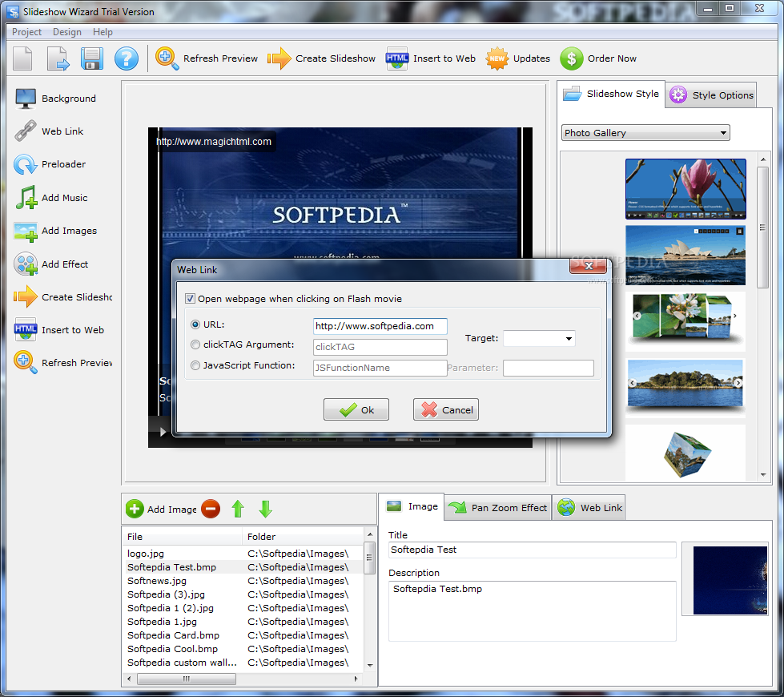This screenshot has height=697, width=784.
Task: Open the Project menu
Action: click(x=26, y=32)
